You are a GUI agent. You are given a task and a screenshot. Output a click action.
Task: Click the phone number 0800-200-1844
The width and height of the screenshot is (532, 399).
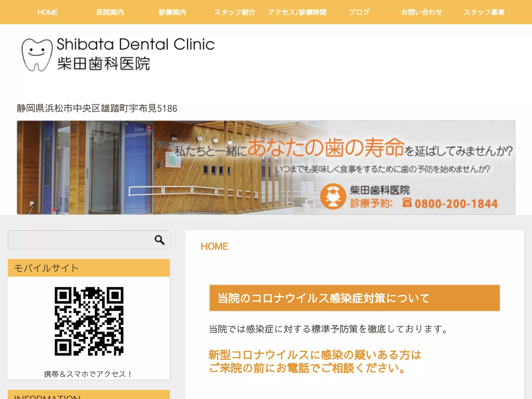point(456,204)
